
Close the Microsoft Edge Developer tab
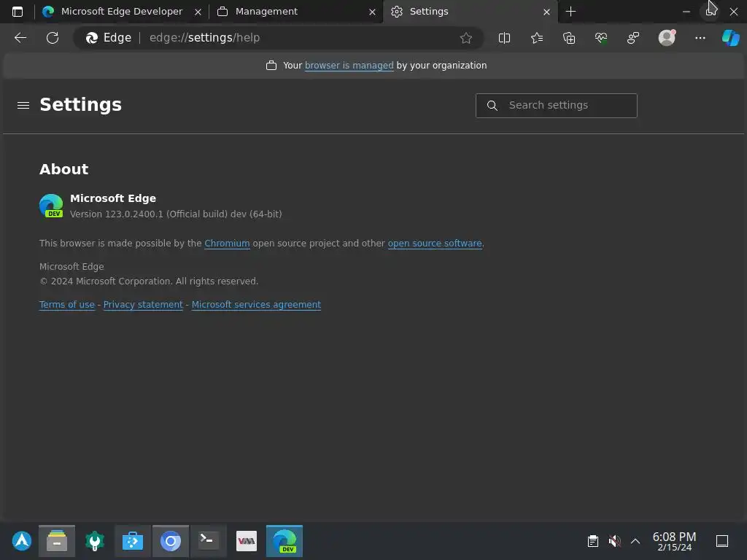coord(198,12)
